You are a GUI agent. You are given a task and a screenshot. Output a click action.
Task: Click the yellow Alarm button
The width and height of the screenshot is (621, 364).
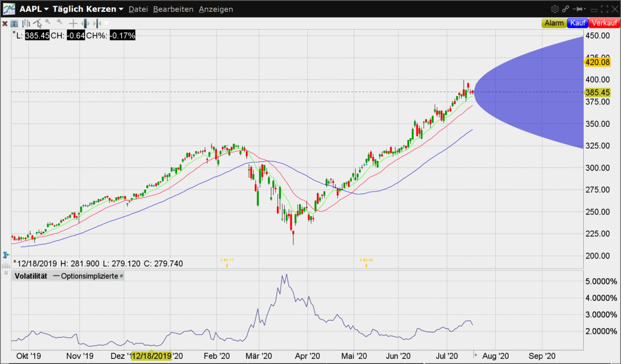coord(554,23)
